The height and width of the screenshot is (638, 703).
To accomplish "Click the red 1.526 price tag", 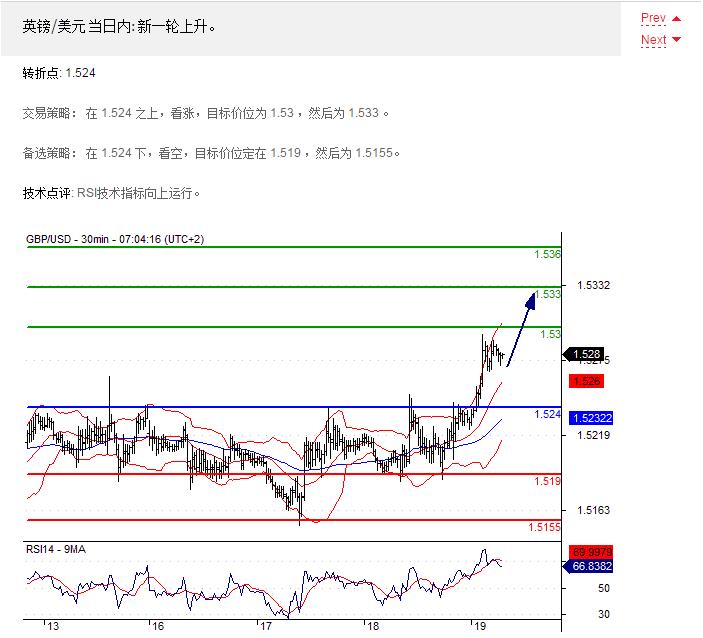I will click(586, 382).
